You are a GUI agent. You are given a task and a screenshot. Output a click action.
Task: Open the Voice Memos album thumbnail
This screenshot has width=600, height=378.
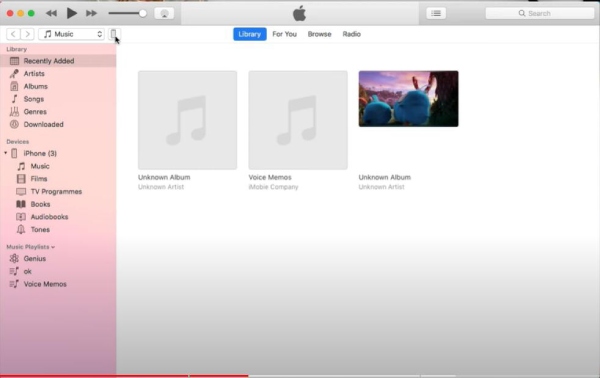click(298, 120)
